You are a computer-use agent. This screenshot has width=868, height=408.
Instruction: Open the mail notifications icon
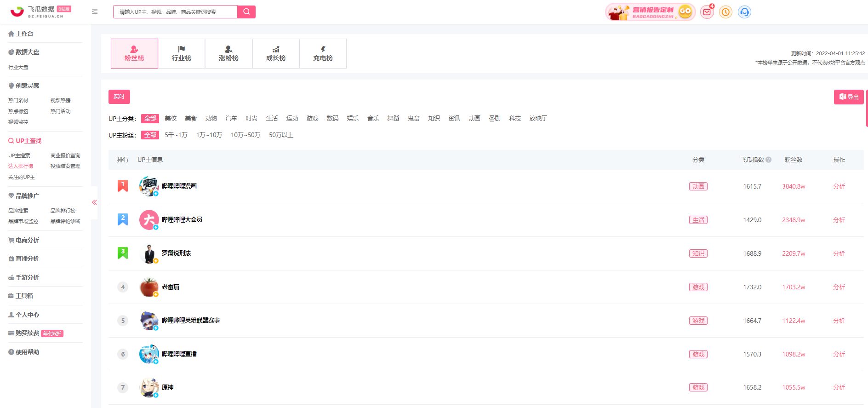tap(707, 12)
